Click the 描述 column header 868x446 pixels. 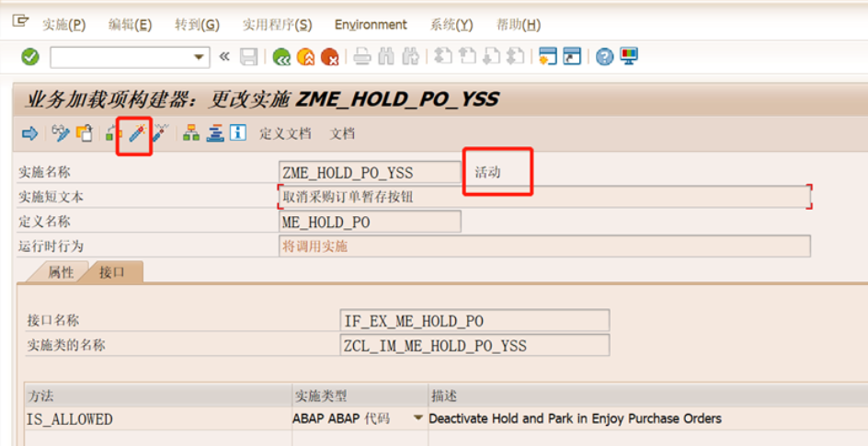[x=647, y=395]
